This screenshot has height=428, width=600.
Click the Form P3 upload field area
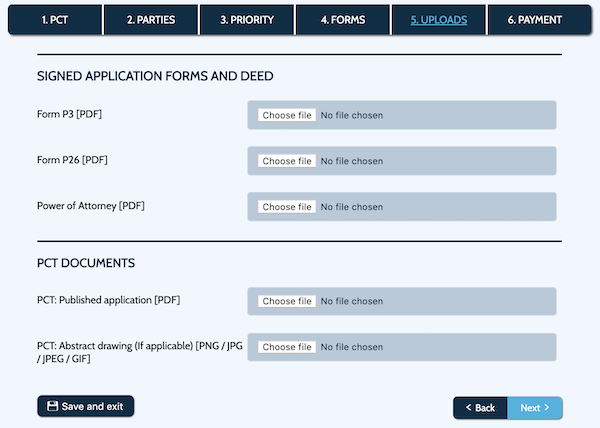point(402,115)
